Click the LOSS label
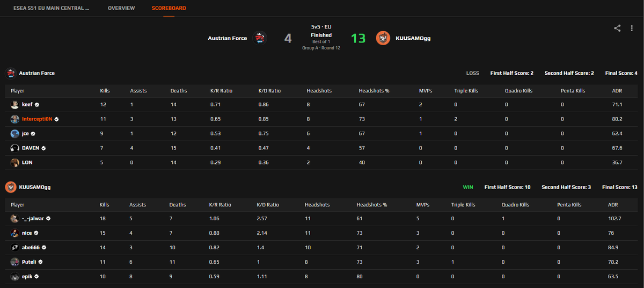This screenshot has width=644, height=288. [473, 73]
